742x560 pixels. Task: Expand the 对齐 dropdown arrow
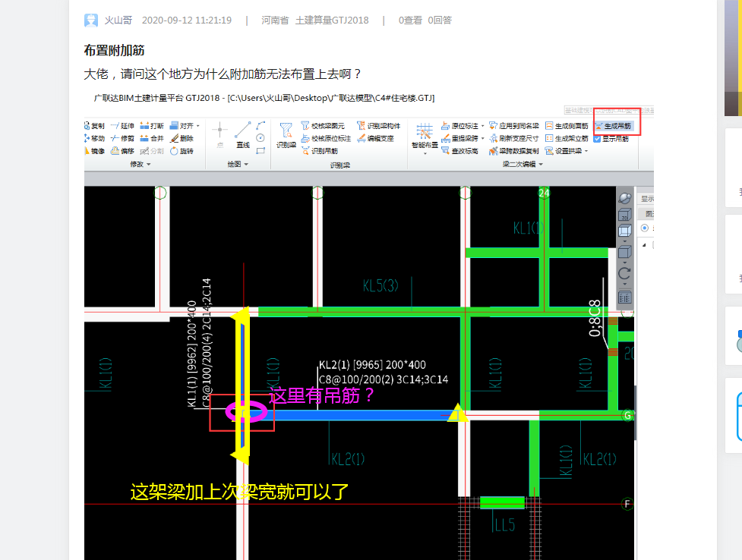(x=197, y=126)
